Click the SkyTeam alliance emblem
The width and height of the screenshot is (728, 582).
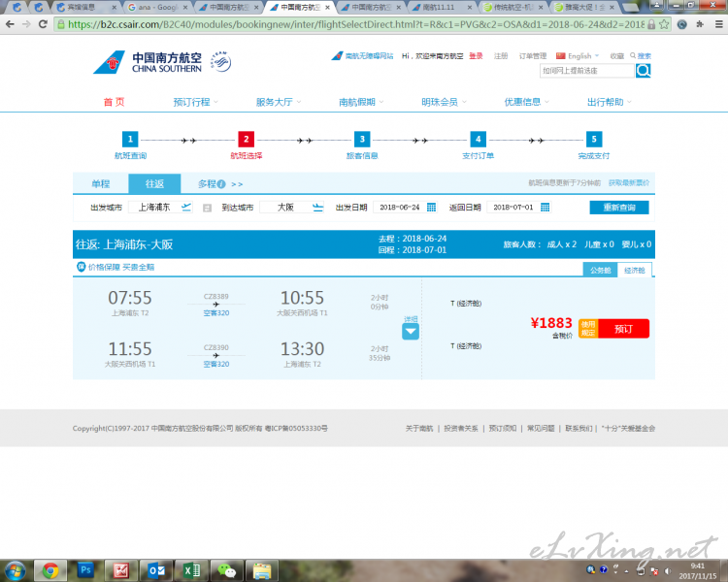click(x=221, y=62)
